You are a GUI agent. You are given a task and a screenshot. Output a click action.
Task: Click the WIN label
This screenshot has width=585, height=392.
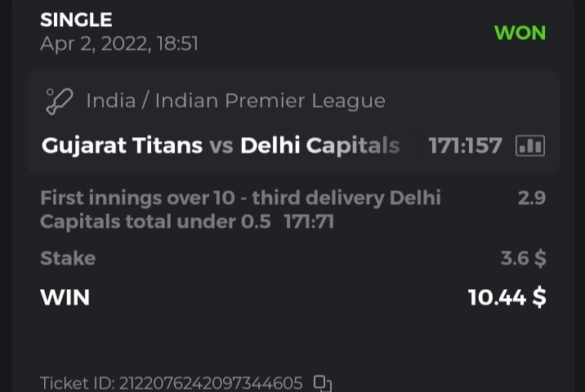(x=65, y=297)
